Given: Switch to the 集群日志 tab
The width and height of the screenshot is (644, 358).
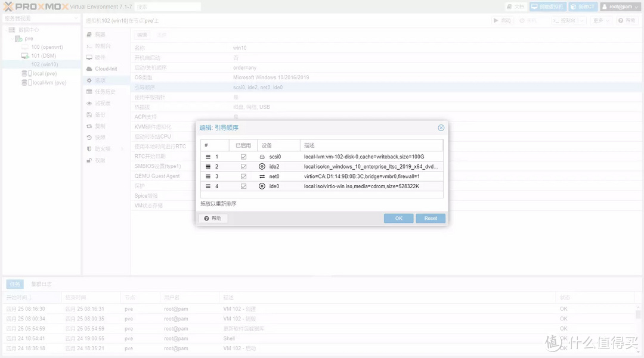Looking at the screenshot, I should (x=41, y=284).
